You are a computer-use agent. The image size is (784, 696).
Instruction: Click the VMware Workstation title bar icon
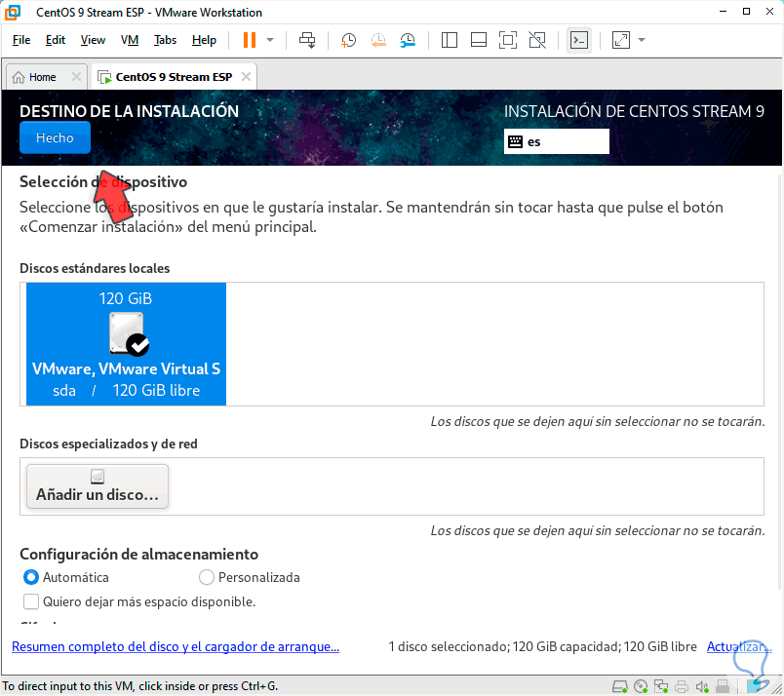coord(13,13)
